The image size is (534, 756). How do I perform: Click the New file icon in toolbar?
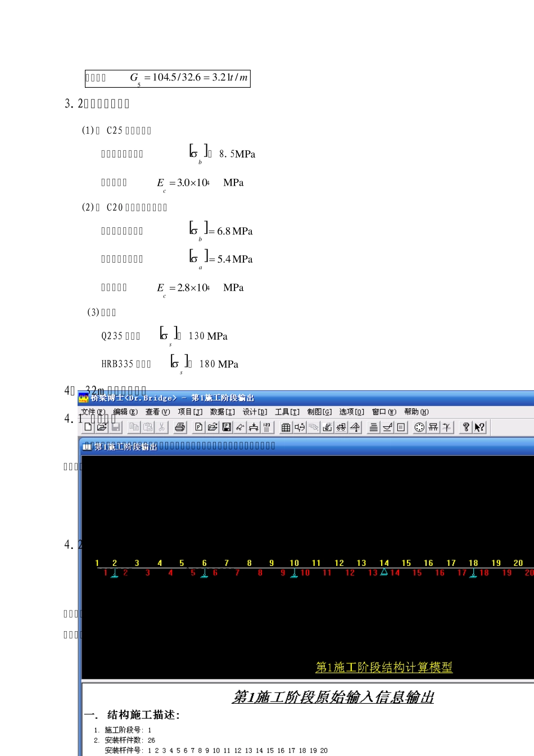click(x=88, y=427)
